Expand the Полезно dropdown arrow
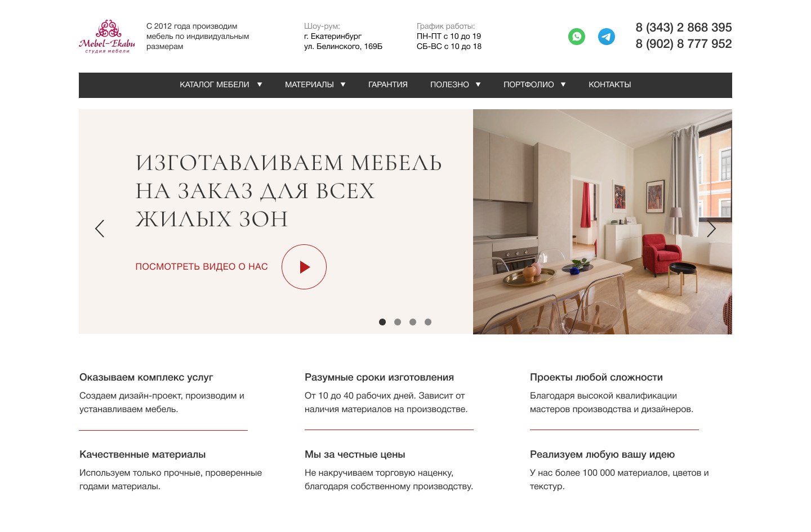Image resolution: width=811 pixels, height=532 pixels. pyautogui.click(x=478, y=84)
